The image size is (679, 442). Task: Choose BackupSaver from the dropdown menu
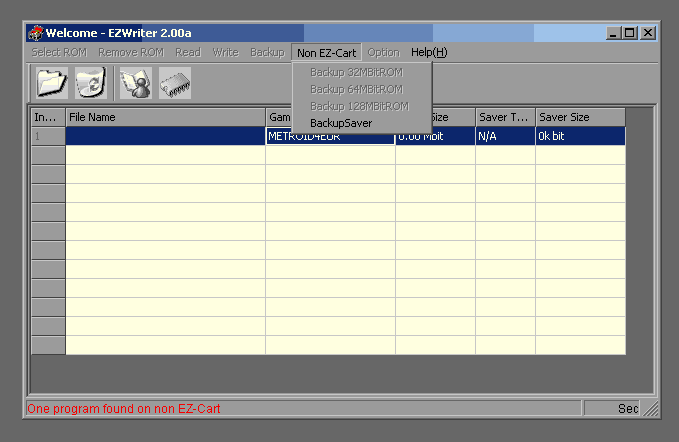click(x=362, y=123)
